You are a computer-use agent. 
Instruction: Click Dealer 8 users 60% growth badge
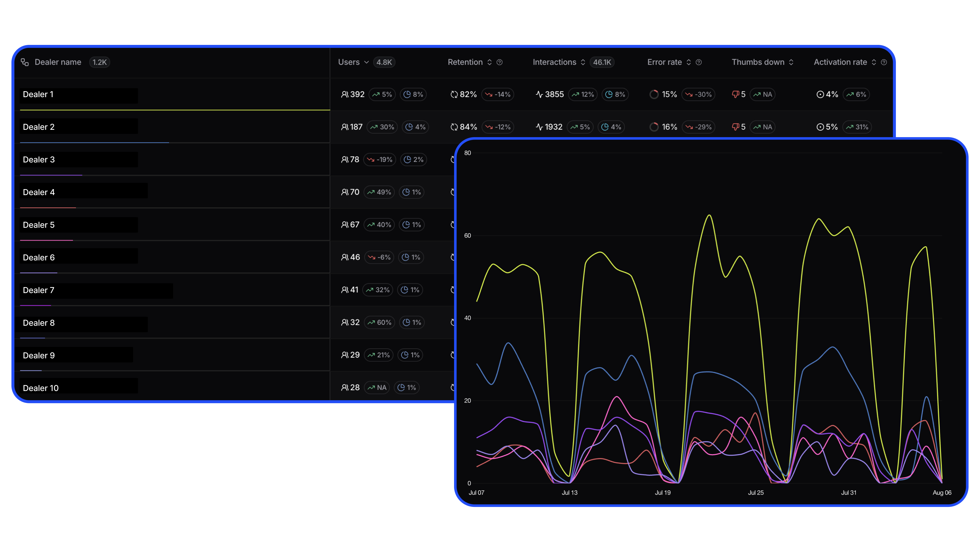[x=380, y=322]
